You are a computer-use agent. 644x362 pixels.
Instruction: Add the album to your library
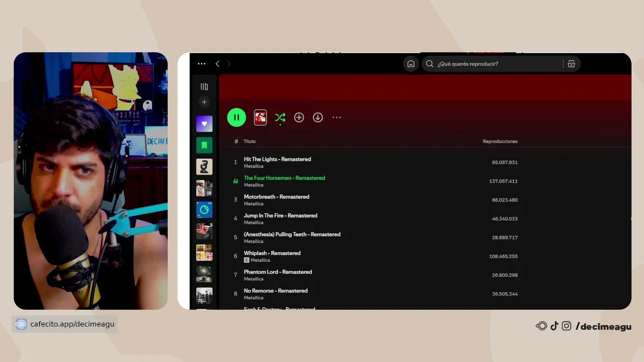coord(299,117)
